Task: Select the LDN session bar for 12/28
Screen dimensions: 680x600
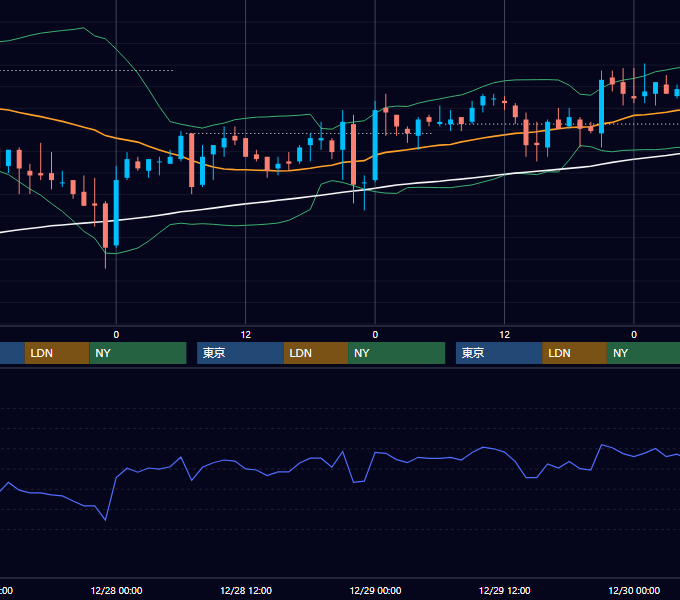Action: [x=316, y=353]
